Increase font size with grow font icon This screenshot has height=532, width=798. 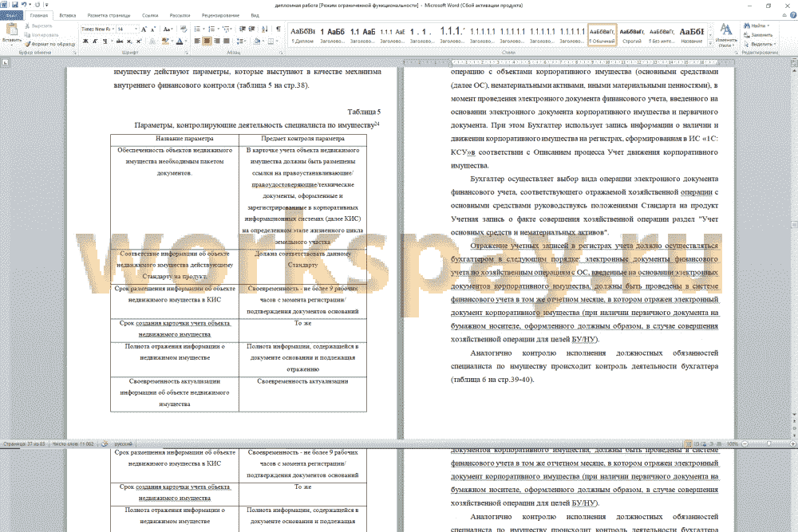coord(144,30)
